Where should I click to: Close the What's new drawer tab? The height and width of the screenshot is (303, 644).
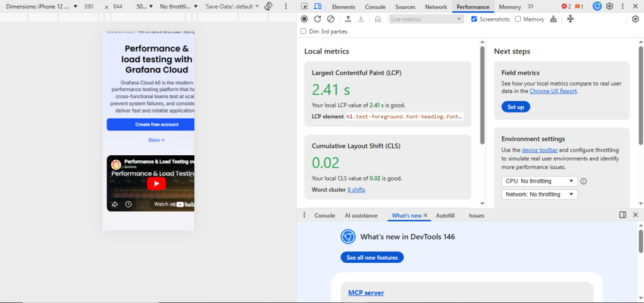coord(426,215)
